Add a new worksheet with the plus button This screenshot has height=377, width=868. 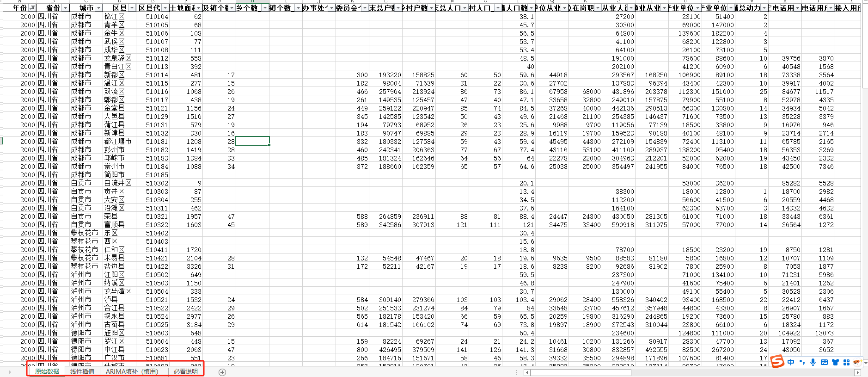tap(222, 372)
